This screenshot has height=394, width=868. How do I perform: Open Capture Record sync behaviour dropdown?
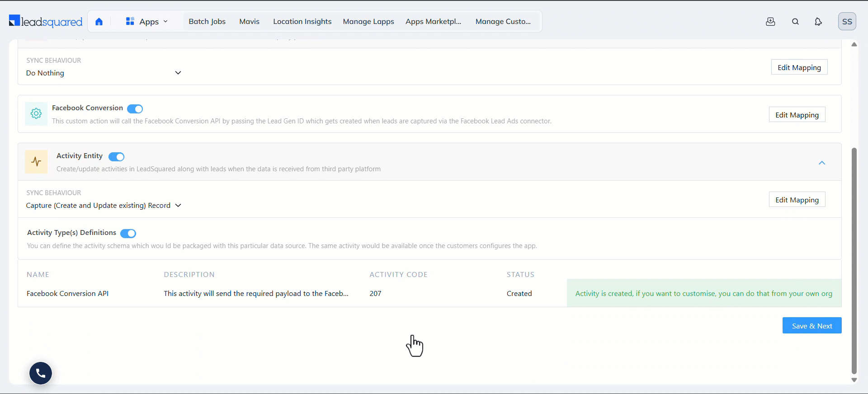[x=104, y=205]
